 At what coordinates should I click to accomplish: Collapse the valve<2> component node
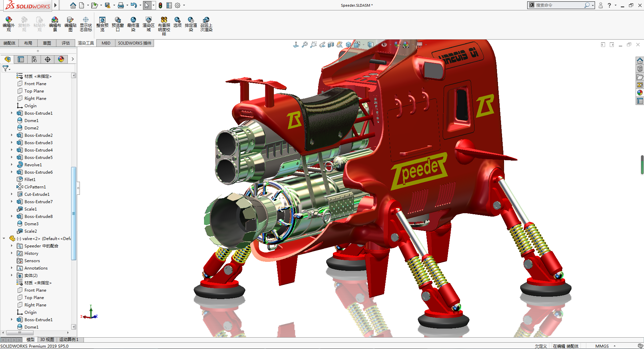(x=4, y=238)
